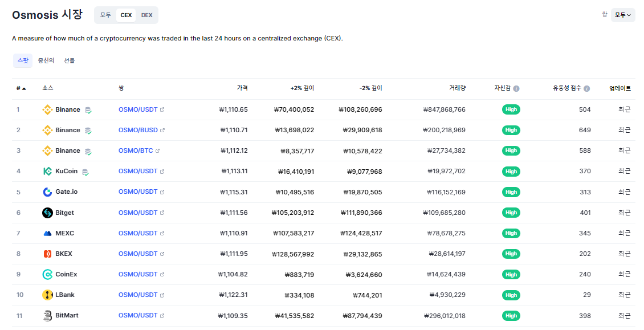
Task: Select the 모두 market filter toggle
Action: (x=105, y=15)
